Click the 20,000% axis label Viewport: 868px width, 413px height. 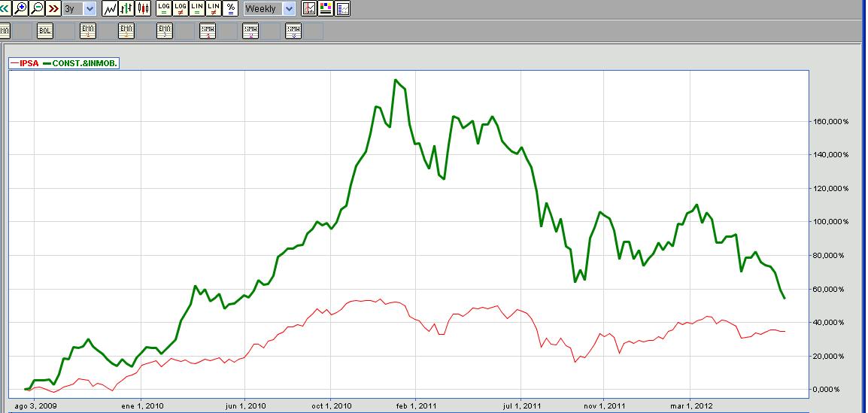(830, 356)
